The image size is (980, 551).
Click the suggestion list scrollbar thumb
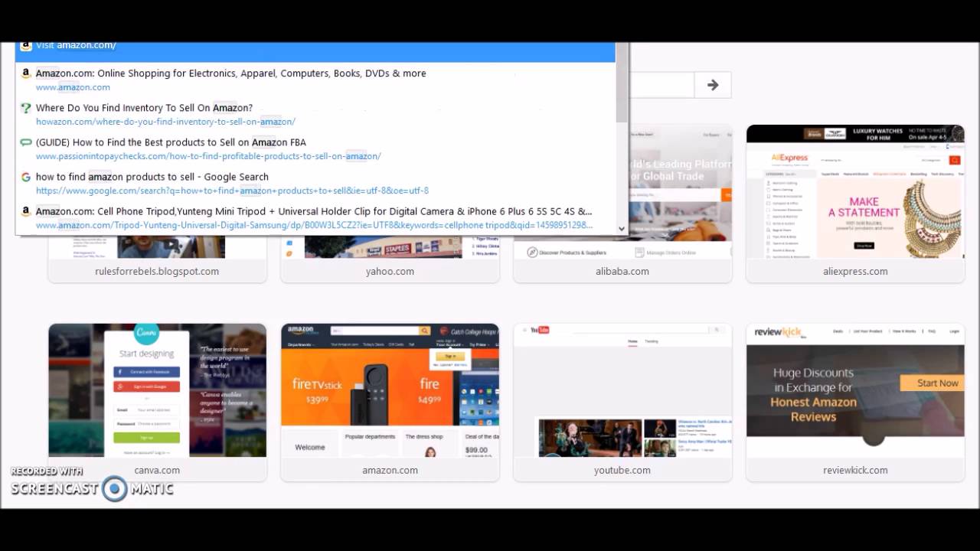(622, 83)
